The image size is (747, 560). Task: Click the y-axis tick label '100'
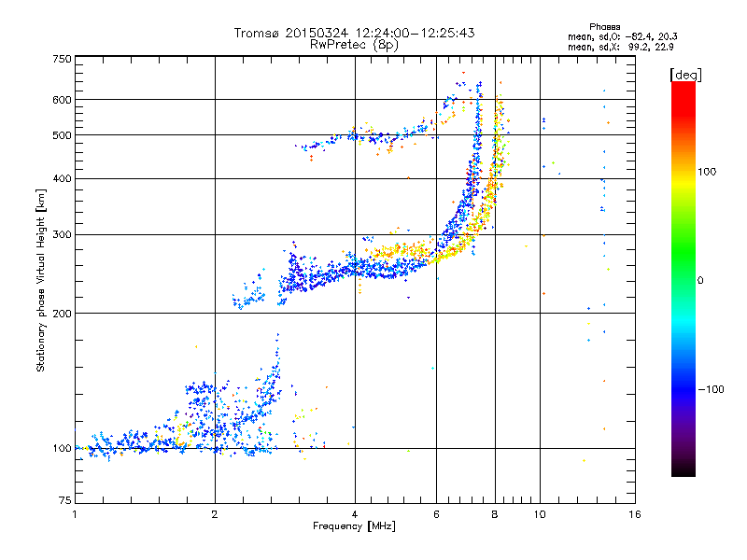[x=63, y=448]
